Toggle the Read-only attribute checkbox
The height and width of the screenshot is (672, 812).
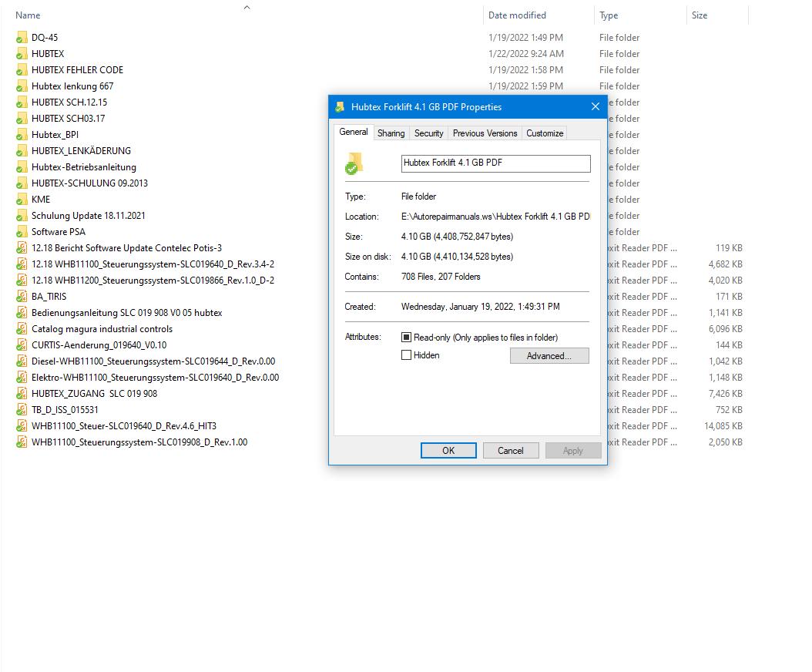point(407,338)
